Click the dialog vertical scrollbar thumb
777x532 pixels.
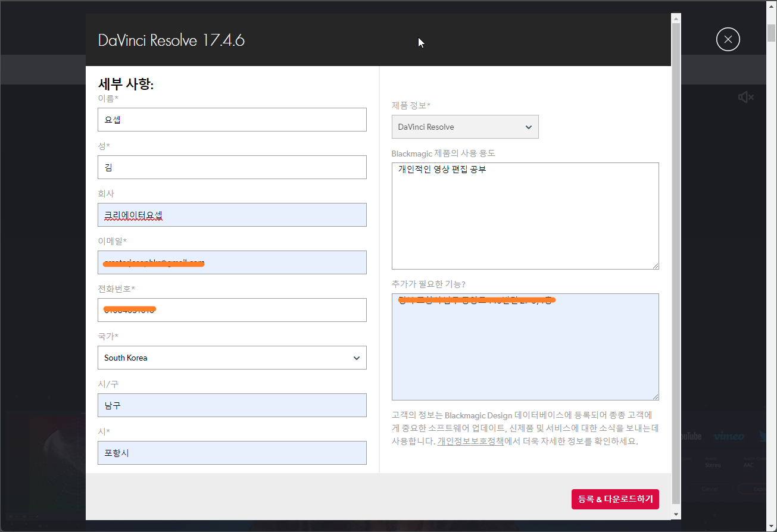(x=676, y=264)
